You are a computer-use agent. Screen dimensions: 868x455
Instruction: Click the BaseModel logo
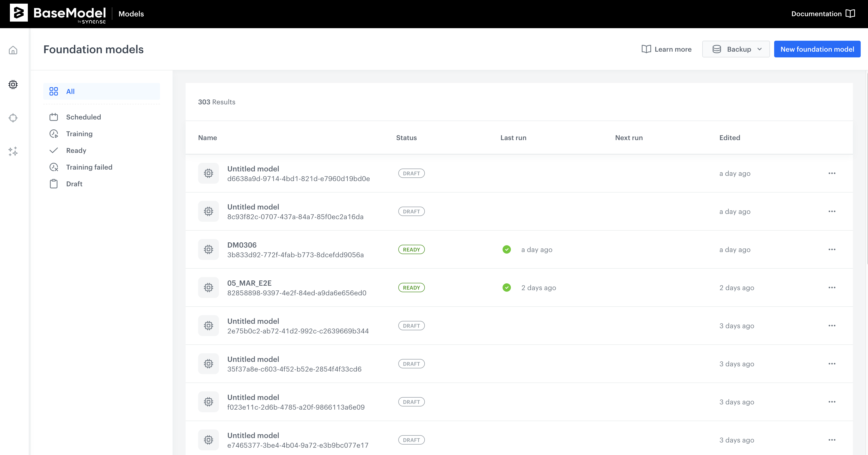pos(58,14)
